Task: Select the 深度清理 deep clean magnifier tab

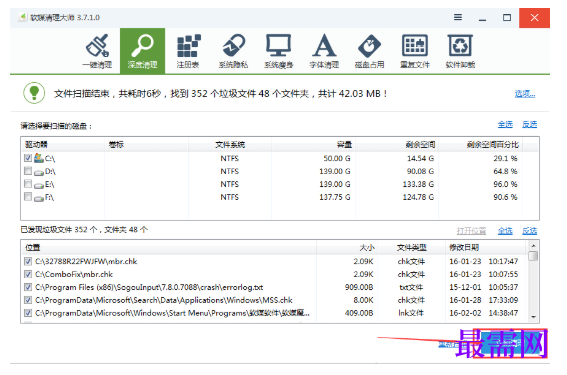Action: click(x=142, y=51)
